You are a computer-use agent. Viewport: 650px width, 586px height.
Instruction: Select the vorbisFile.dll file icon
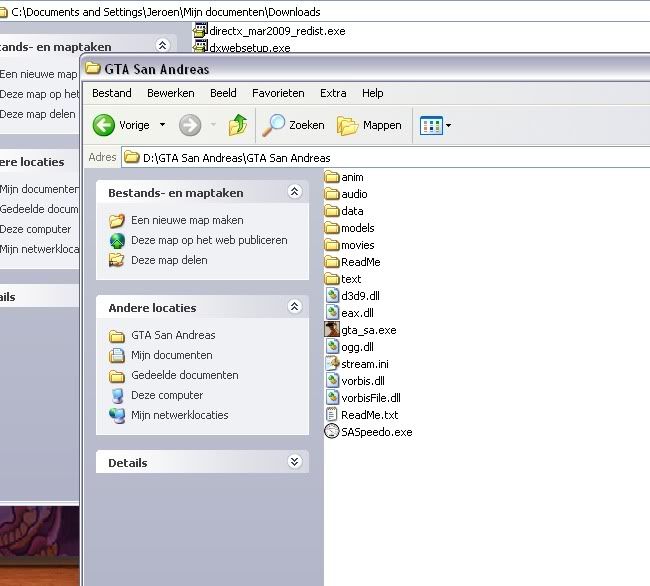[x=332, y=397]
